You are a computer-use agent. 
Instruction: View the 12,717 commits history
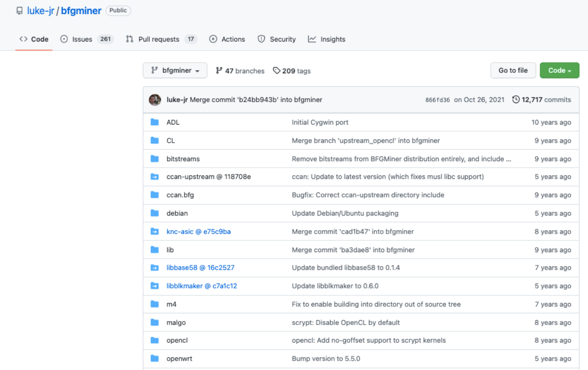(542, 100)
